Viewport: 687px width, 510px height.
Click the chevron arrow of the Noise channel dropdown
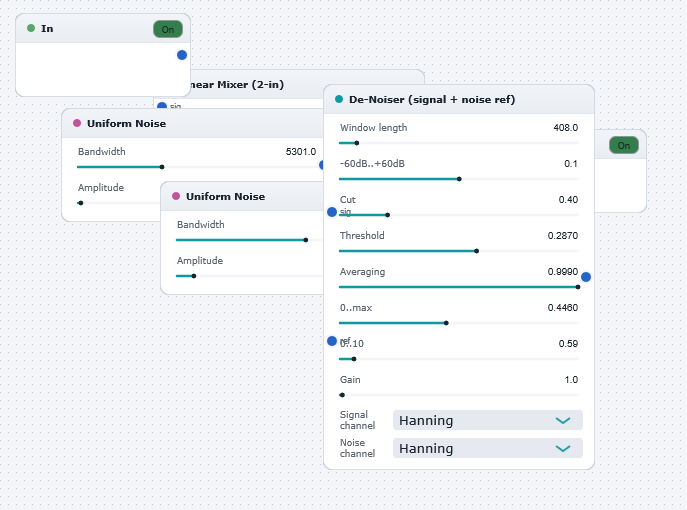(563, 449)
